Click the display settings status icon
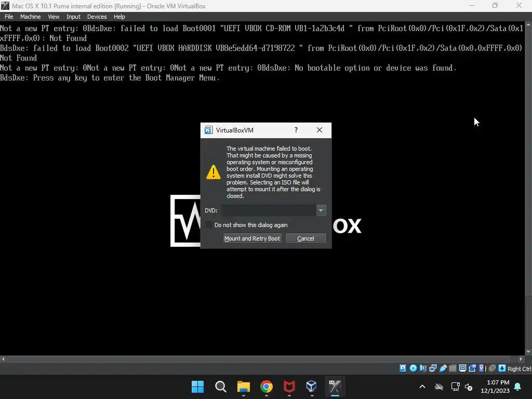This screenshot has height=399, width=532. (462, 368)
